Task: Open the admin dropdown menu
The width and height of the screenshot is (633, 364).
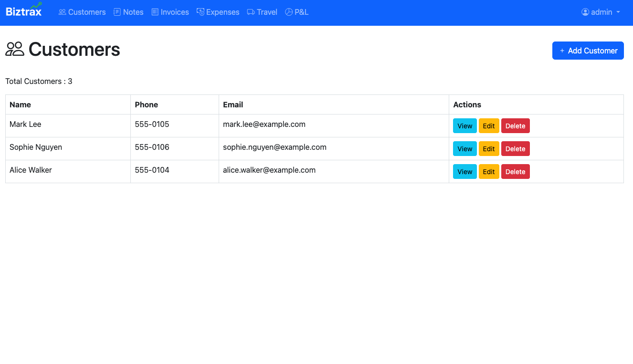Action: click(601, 12)
